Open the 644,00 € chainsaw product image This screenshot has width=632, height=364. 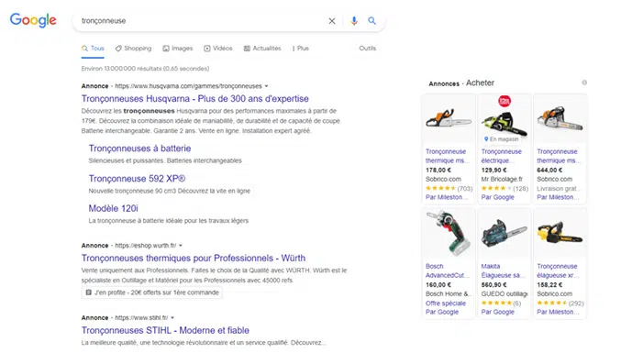[x=560, y=119]
